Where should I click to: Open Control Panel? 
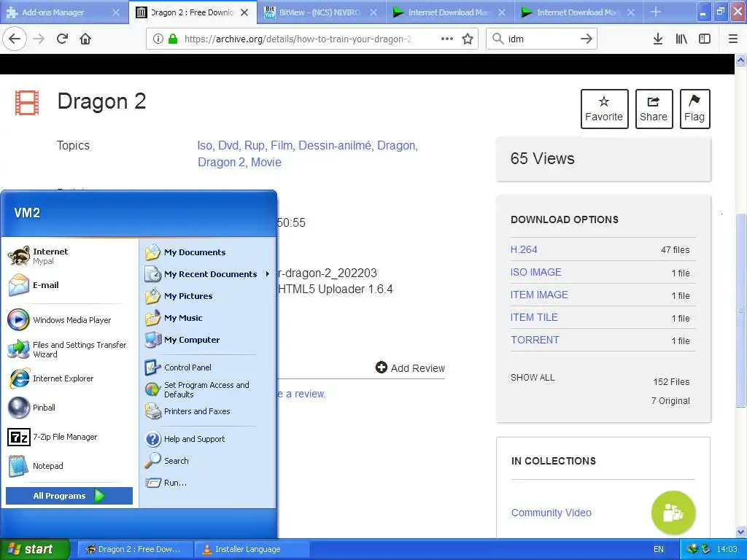coord(208,367)
